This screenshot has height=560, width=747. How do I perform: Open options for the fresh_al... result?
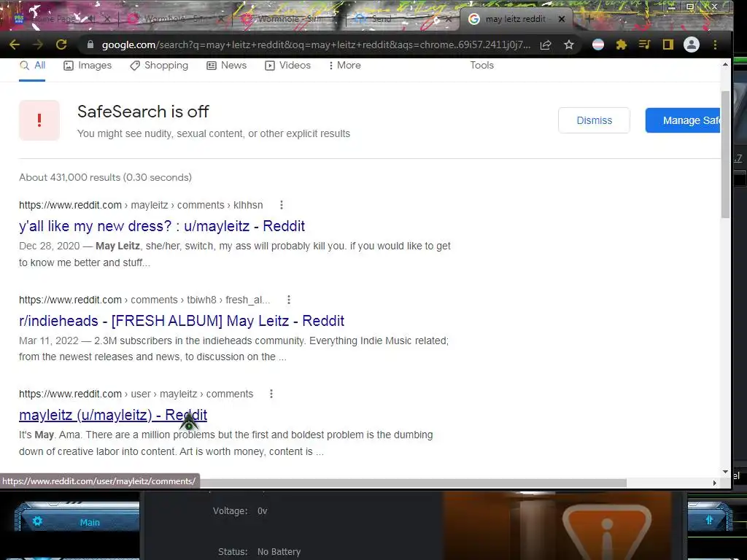click(289, 300)
